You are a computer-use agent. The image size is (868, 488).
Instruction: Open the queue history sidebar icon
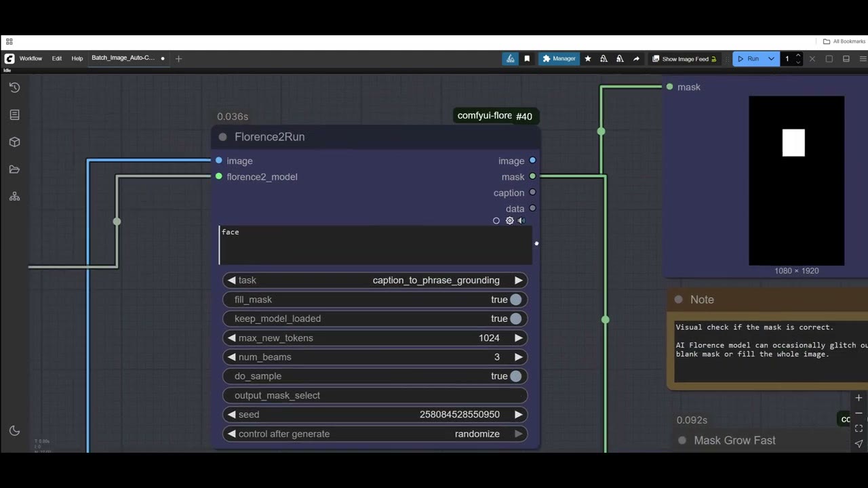coord(14,87)
